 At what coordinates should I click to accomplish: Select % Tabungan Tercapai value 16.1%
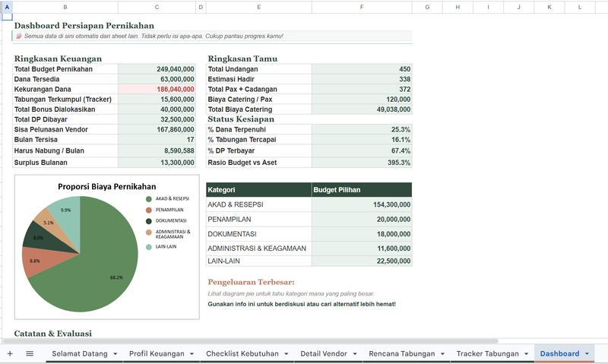[x=362, y=140]
